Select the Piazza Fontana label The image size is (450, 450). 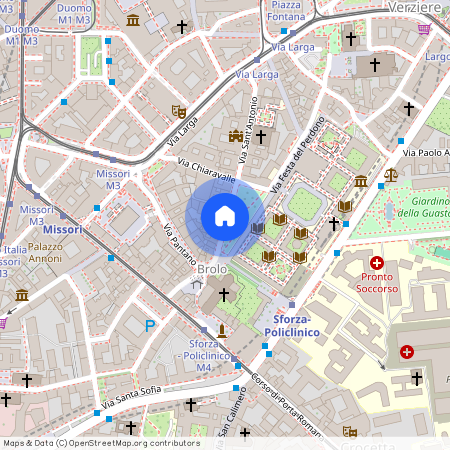coord(286,11)
